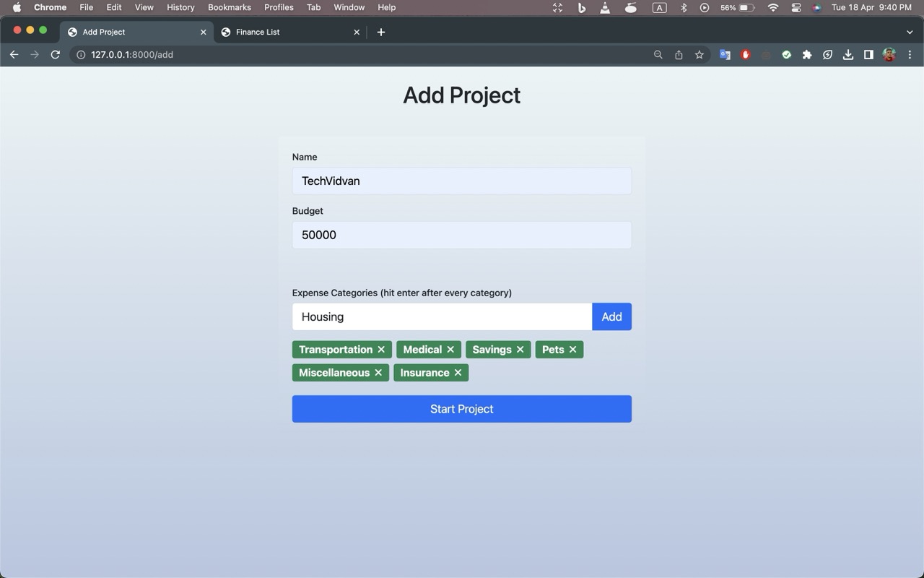
Task: Open the downloads icon in the toolbar
Action: (x=848, y=55)
